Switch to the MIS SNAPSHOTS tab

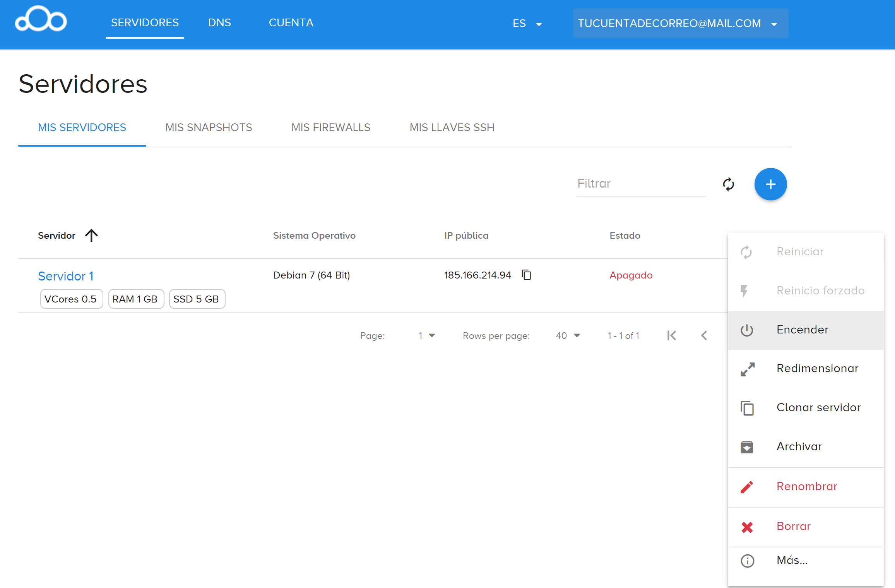209,128
